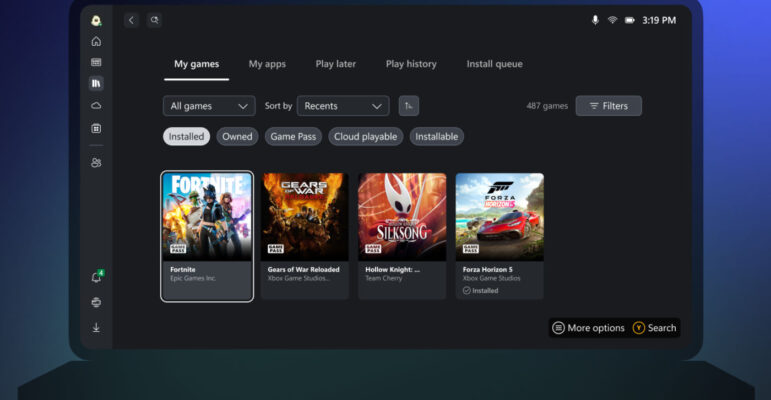Open the Filters button
The image size is (771, 400).
[609, 106]
